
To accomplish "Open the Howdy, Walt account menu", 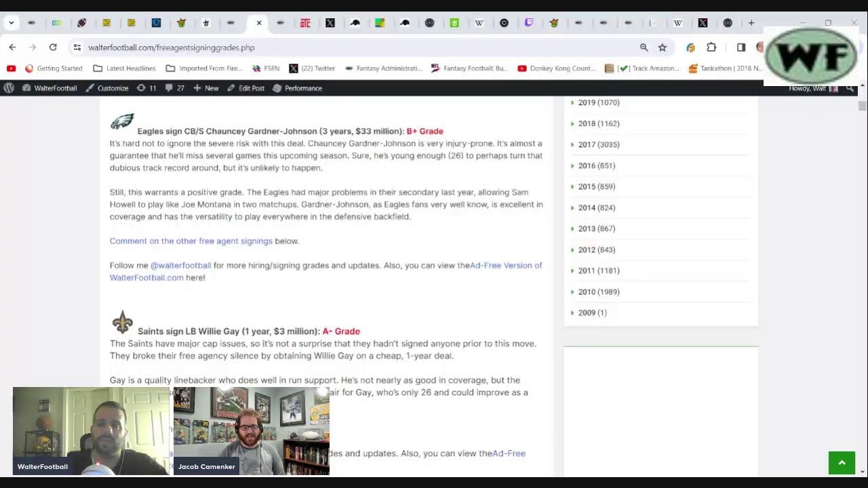I will [813, 88].
